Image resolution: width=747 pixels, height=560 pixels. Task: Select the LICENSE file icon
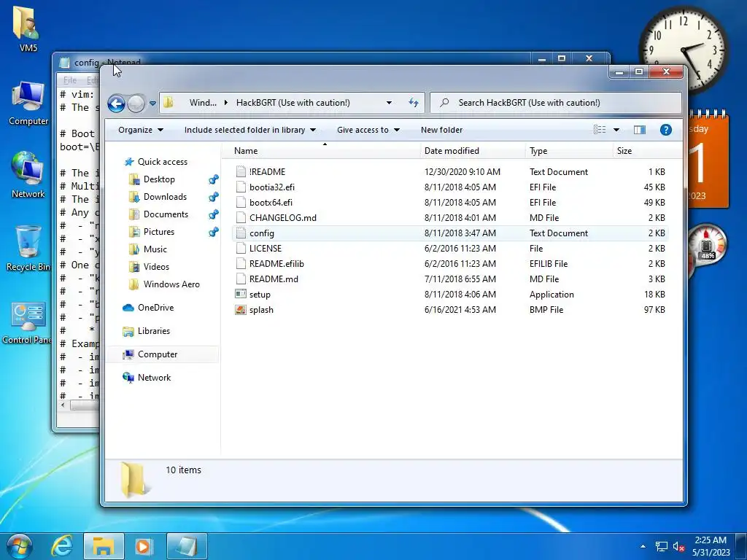(241, 249)
